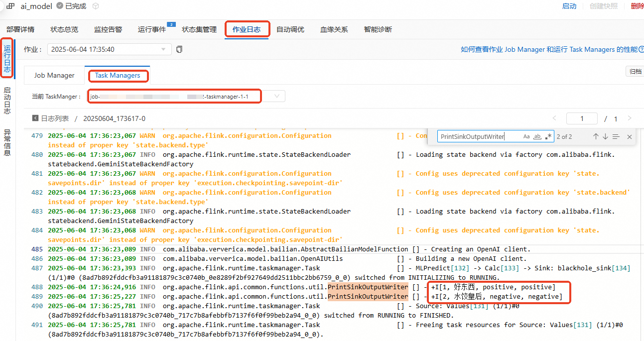Click the next page arrow in log pagination
The height and width of the screenshot is (341, 644).
pos(630,118)
